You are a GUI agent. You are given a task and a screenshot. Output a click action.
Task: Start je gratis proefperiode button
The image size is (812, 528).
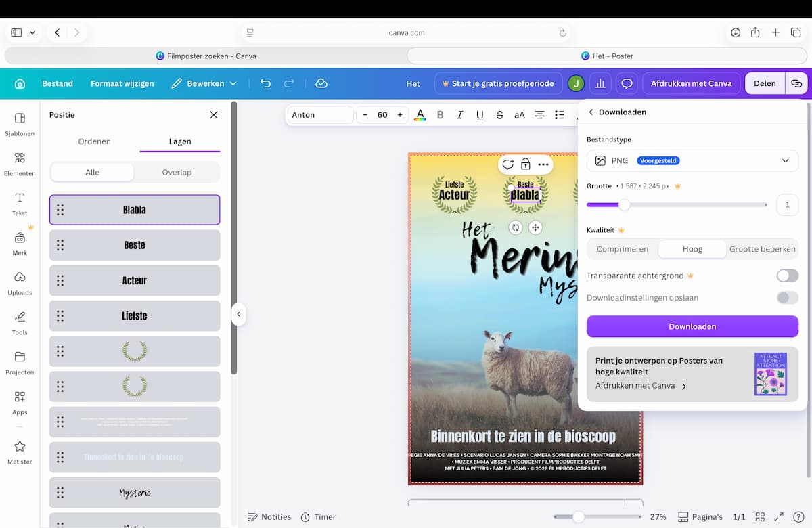tap(498, 83)
